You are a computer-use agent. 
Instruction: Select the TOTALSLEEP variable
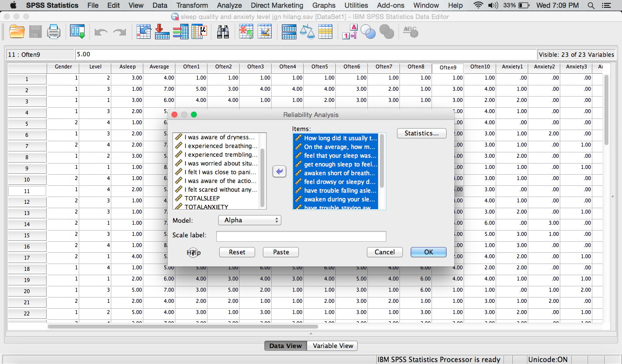click(217, 199)
